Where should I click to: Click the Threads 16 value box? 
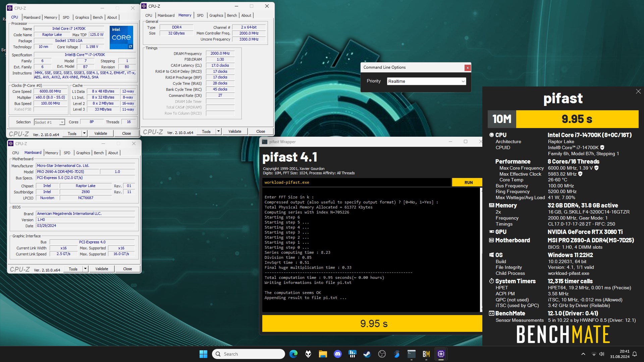point(129,122)
